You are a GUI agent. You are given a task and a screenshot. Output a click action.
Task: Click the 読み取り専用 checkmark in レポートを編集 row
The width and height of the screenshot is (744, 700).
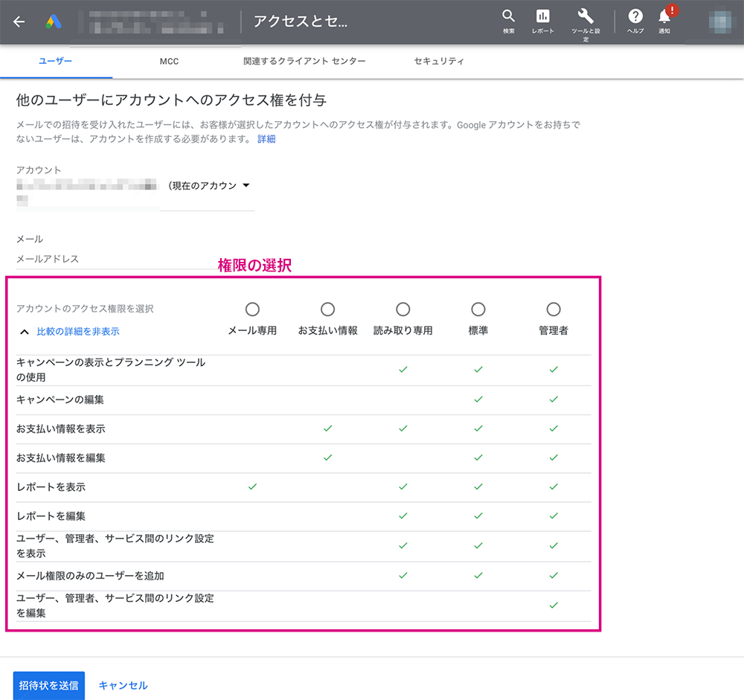pyautogui.click(x=403, y=516)
